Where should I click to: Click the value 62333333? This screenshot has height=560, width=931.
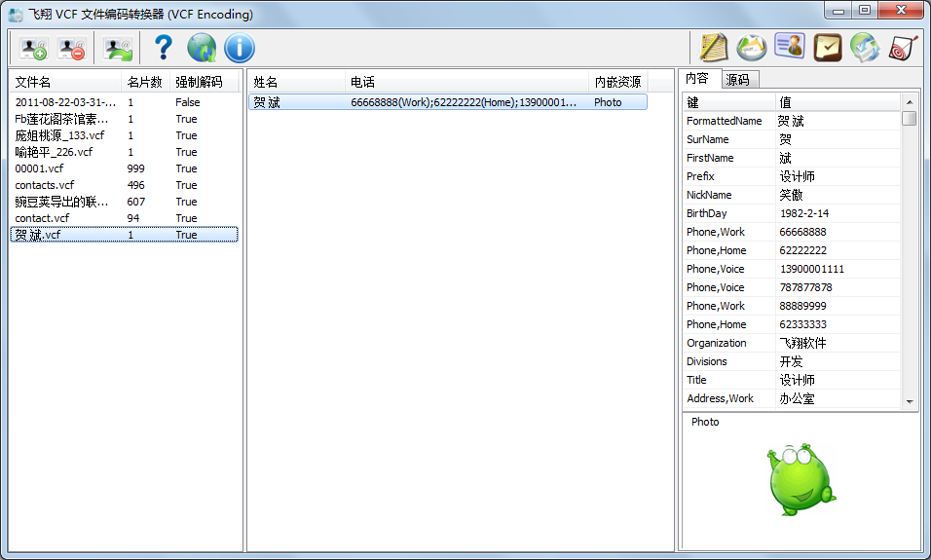click(x=802, y=324)
